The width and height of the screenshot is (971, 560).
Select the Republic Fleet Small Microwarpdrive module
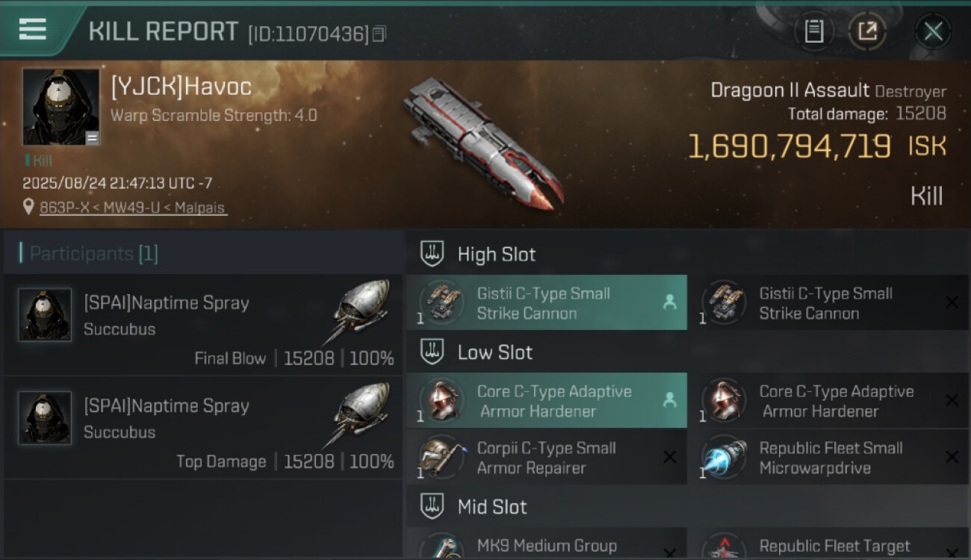click(x=828, y=457)
